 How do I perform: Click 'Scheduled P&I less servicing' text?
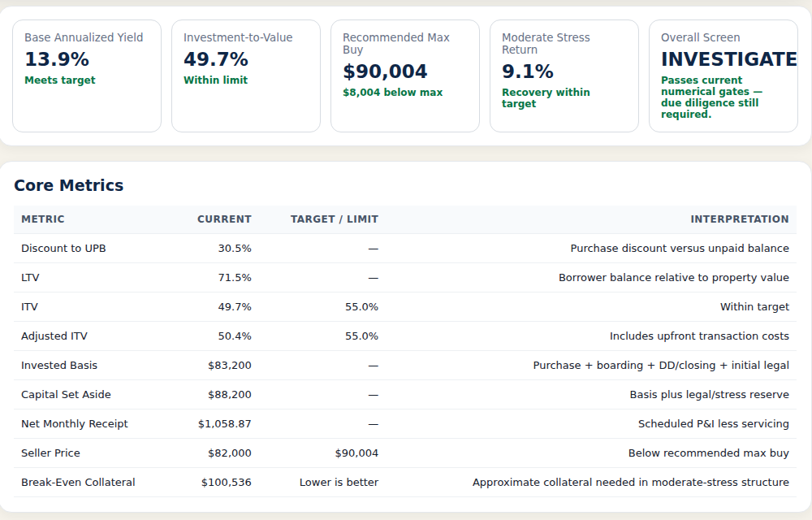coord(714,424)
